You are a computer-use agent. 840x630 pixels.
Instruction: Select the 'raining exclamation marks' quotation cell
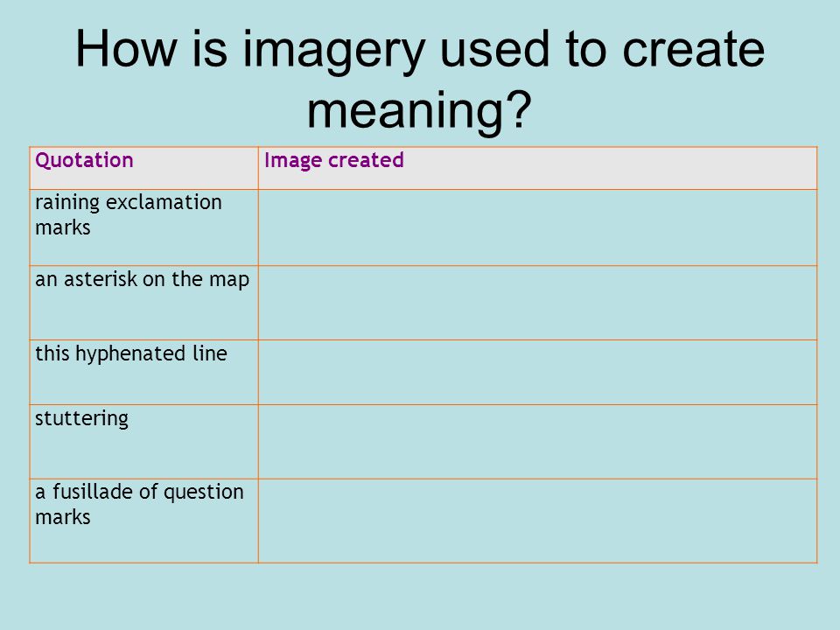[143, 227]
